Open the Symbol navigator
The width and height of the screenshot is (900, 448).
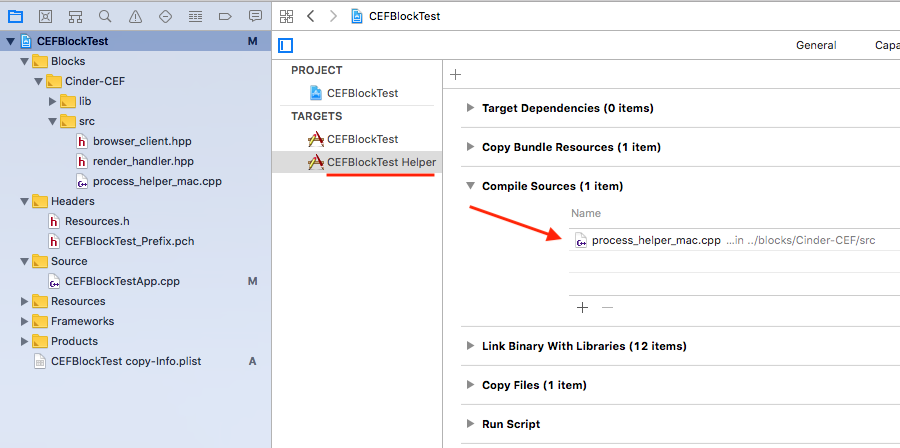coord(75,16)
